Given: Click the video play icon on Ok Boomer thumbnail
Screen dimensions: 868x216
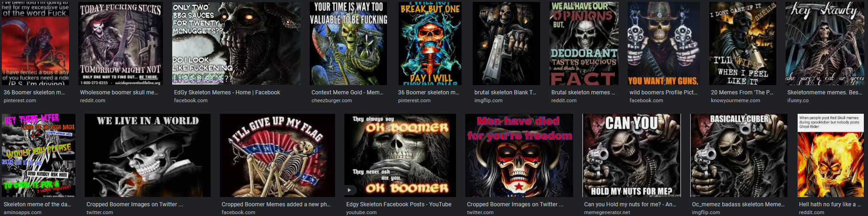Looking at the screenshot, I should pos(350,190).
